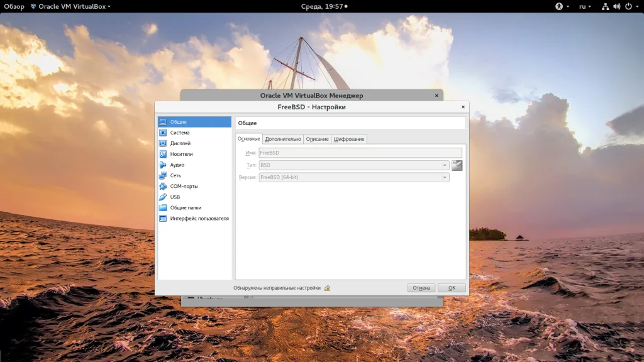Select Носители in the settings sidebar

pyautogui.click(x=181, y=154)
